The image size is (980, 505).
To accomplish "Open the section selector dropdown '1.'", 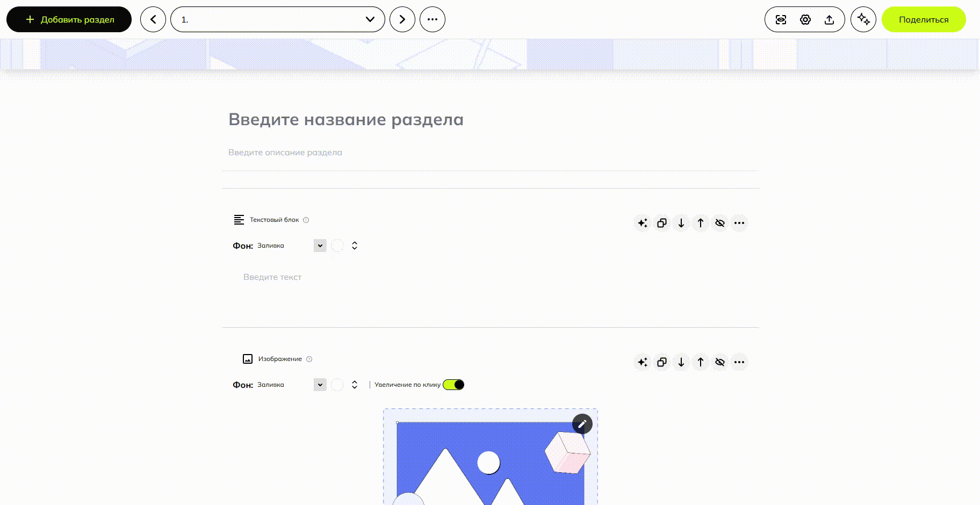I will 278,19.
